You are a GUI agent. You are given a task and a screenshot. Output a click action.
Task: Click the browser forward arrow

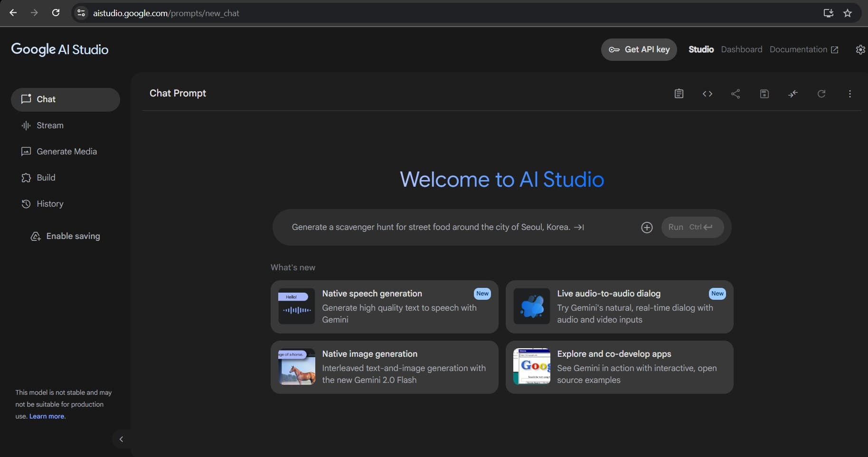pos(34,13)
